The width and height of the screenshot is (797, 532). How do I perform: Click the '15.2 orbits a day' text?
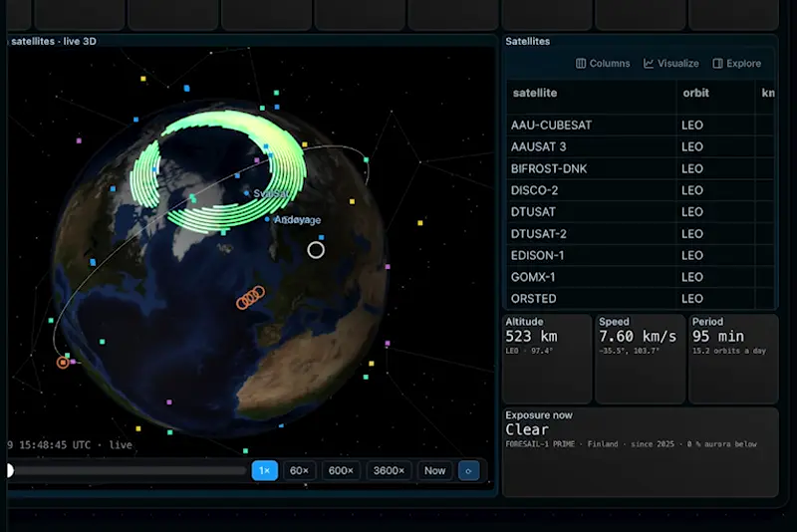729,351
